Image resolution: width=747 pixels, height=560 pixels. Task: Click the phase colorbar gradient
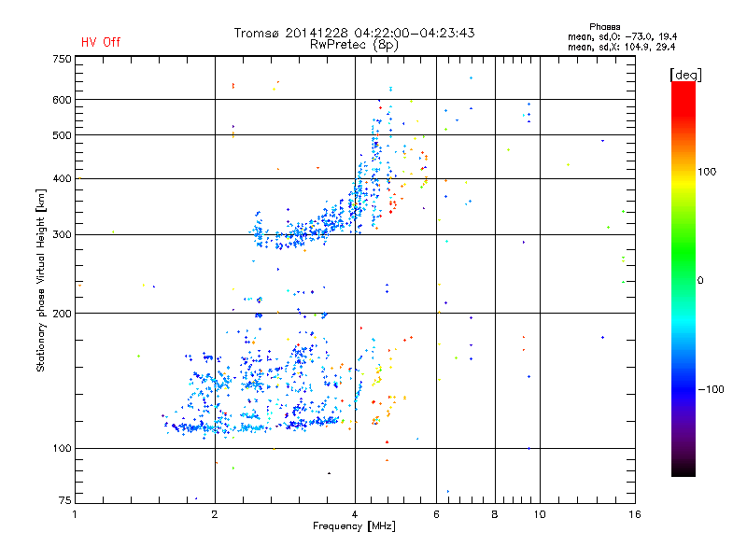tap(684, 279)
